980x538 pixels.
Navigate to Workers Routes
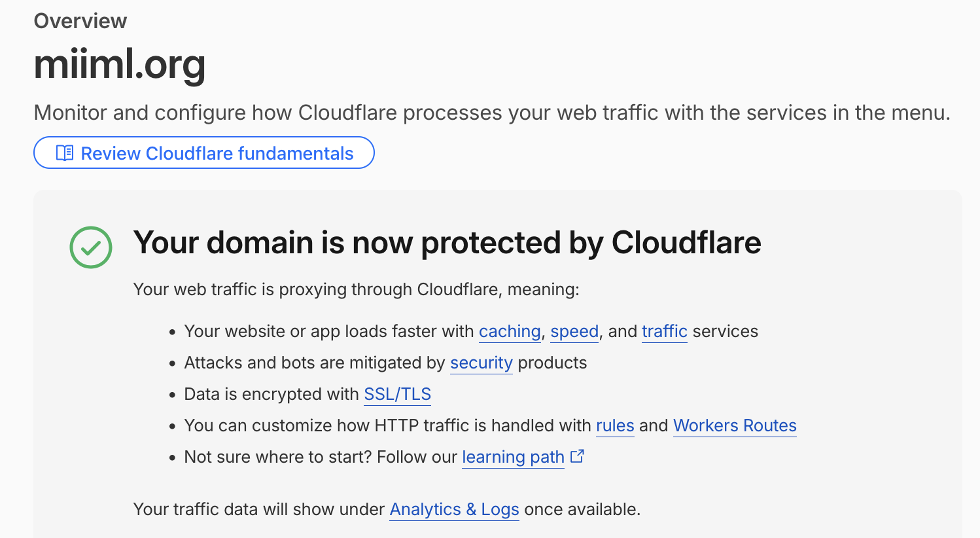tap(735, 425)
